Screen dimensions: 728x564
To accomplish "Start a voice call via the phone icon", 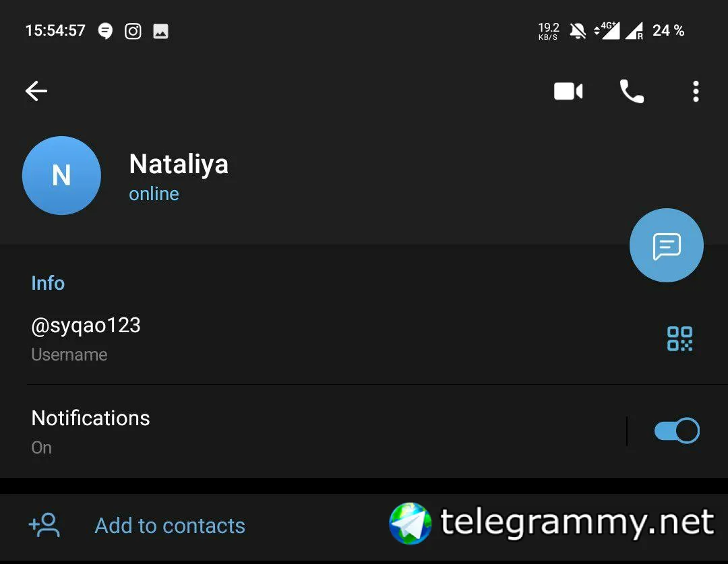I will 632,91.
